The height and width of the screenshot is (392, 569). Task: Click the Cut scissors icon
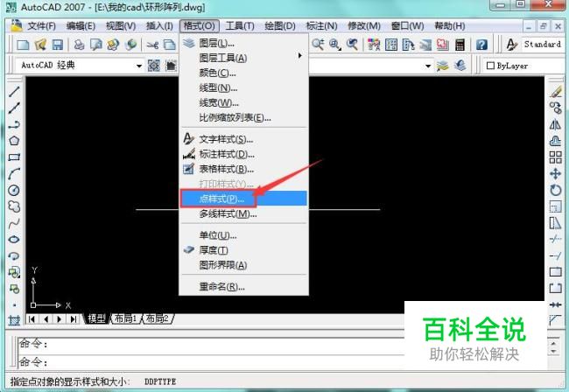[x=152, y=45]
